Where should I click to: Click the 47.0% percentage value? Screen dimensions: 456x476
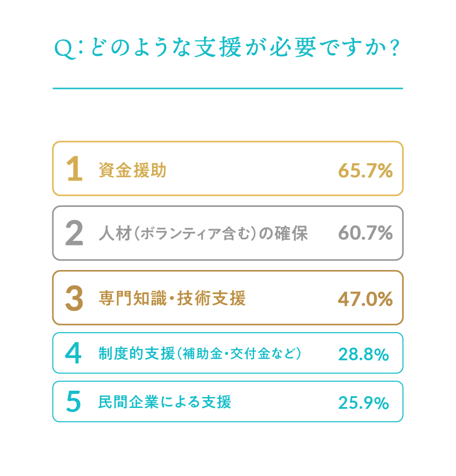pyautogui.click(x=365, y=299)
